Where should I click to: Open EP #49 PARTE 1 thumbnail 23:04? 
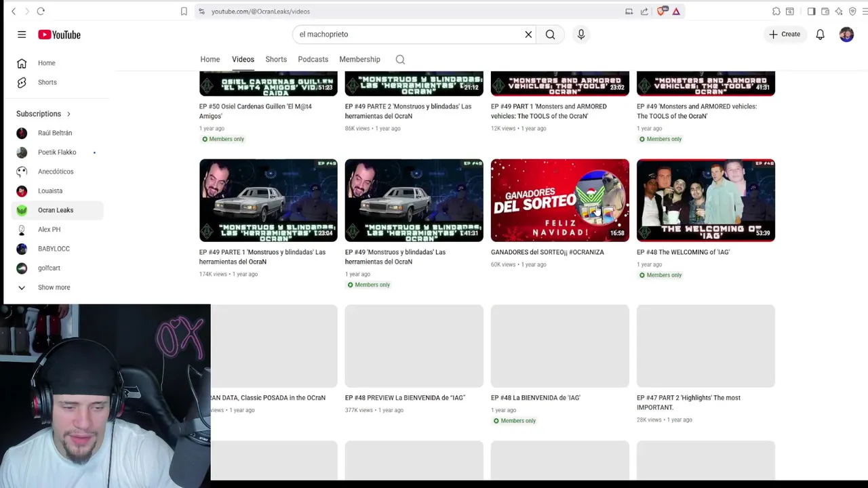(269, 201)
